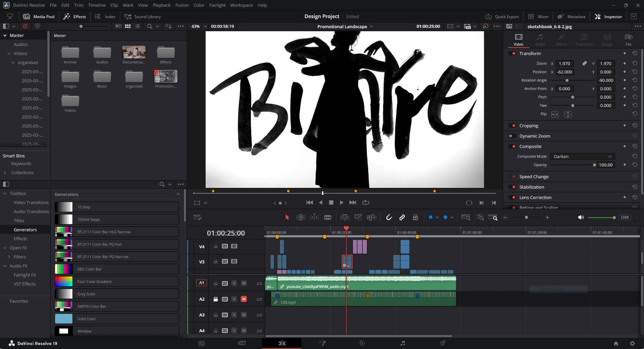The height and width of the screenshot is (349, 644).
Task: Toggle the Stabilization section switch
Action: (513, 187)
